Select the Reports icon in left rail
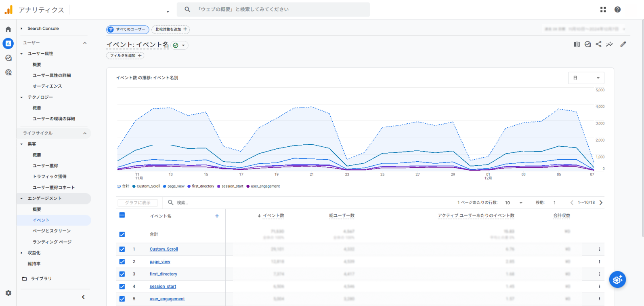This screenshot has width=644, height=306. tap(8, 43)
